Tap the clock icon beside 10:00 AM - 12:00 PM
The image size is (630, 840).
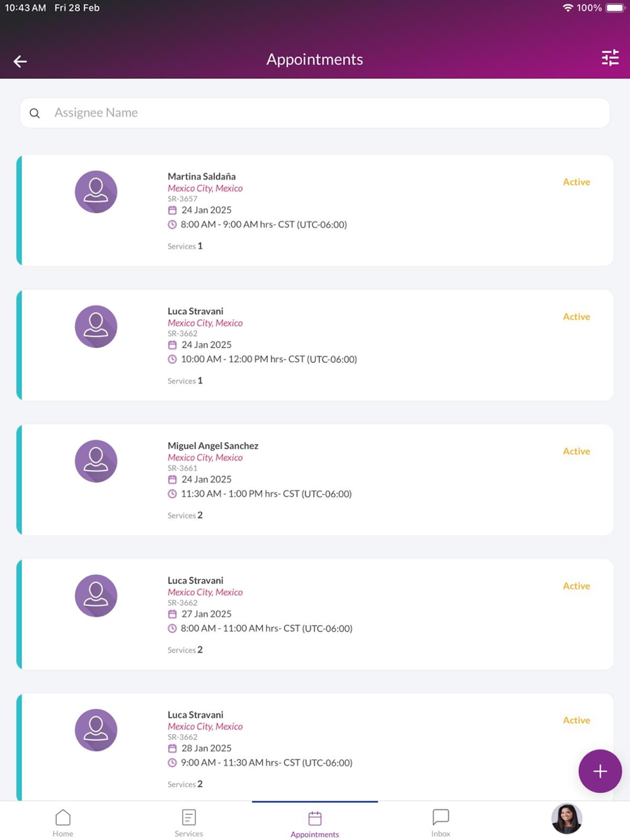(172, 360)
